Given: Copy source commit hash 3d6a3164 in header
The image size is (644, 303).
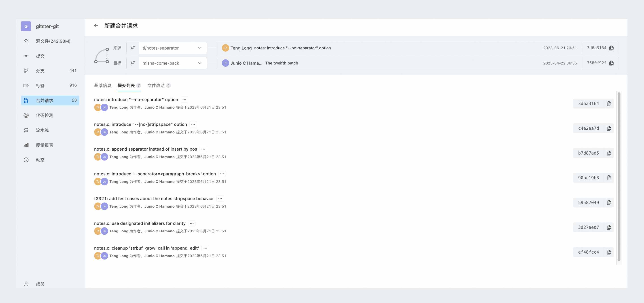Looking at the screenshot, I should click(x=612, y=48).
